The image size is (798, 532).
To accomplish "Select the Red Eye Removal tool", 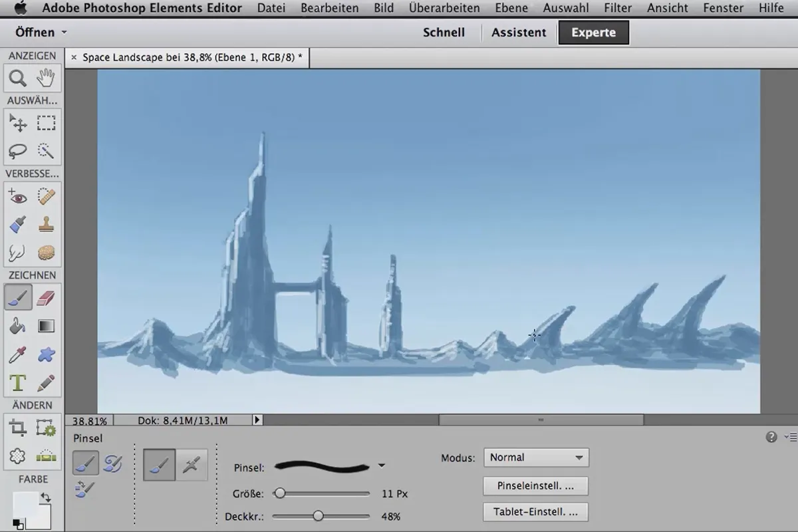I will tap(18, 197).
